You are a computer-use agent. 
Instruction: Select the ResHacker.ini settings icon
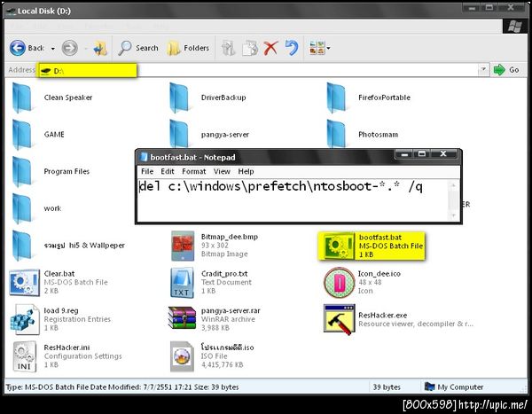pos(25,356)
